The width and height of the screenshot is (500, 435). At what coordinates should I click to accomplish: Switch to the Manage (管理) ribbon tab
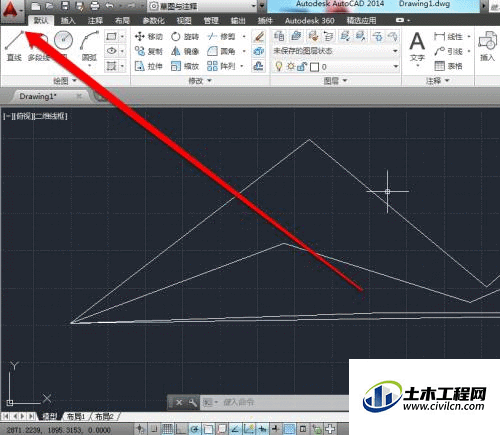211,21
